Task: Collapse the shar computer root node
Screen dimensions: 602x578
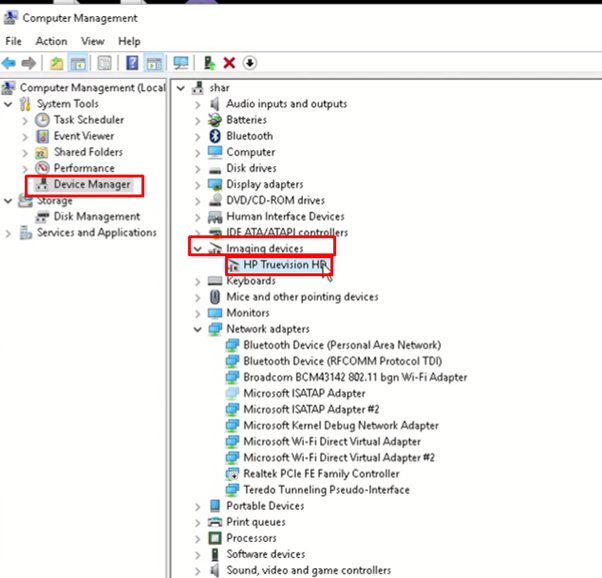Action: coord(180,88)
